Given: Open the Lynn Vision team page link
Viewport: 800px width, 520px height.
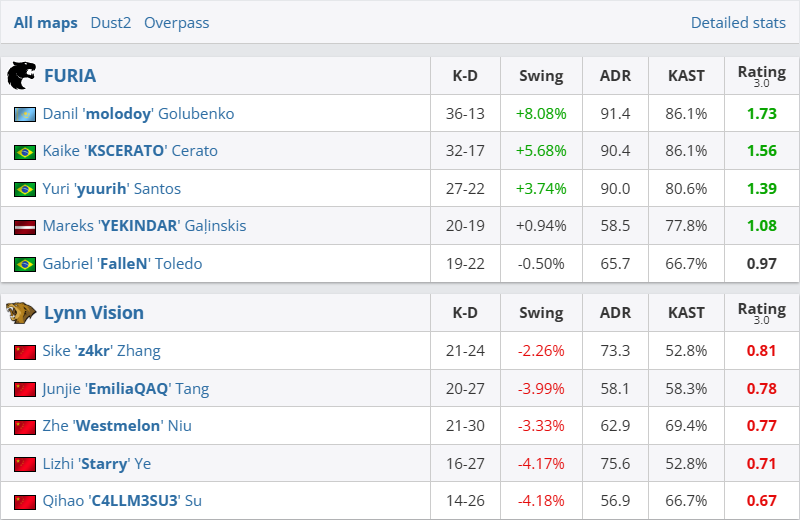Looking at the screenshot, I should point(94,313).
